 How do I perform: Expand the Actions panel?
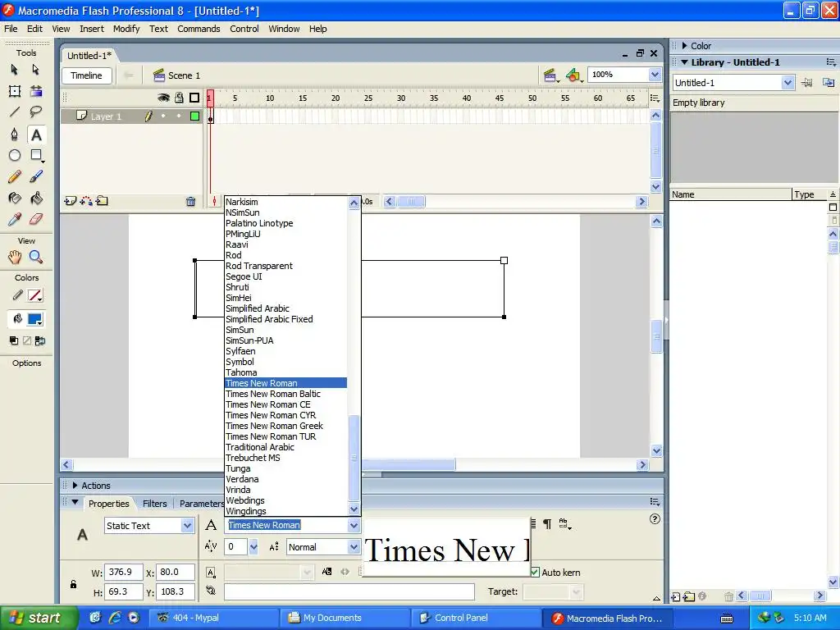pos(75,486)
